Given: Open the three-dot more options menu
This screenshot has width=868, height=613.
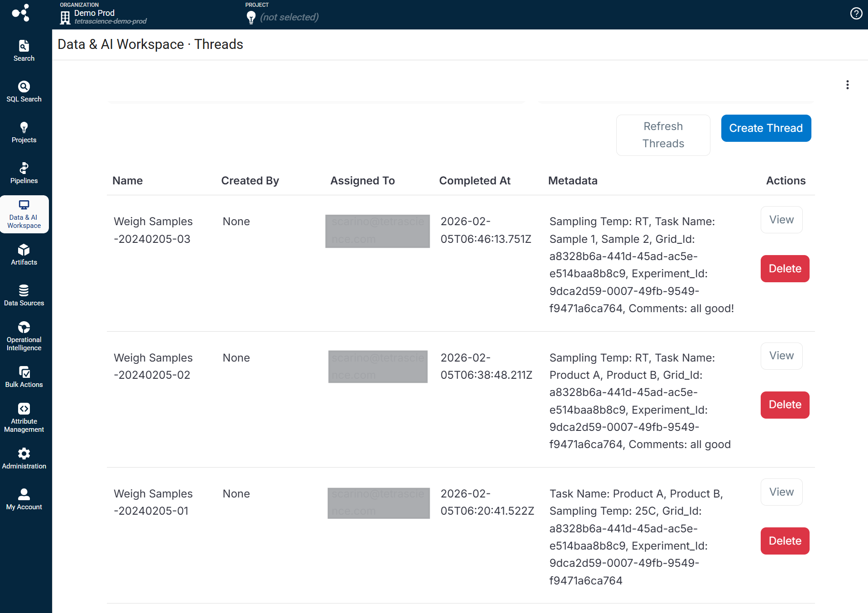Looking at the screenshot, I should (x=847, y=85).
